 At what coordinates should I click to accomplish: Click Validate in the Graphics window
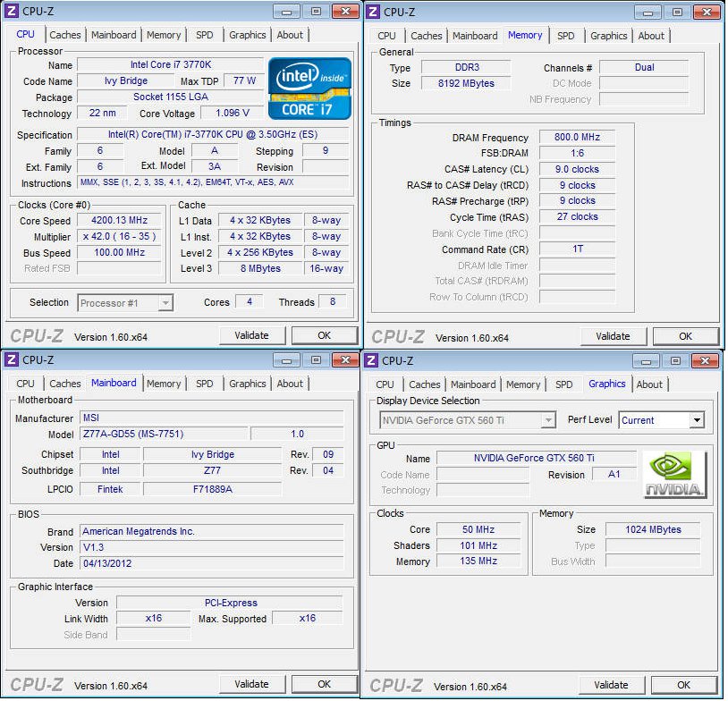tap(611, 685)
